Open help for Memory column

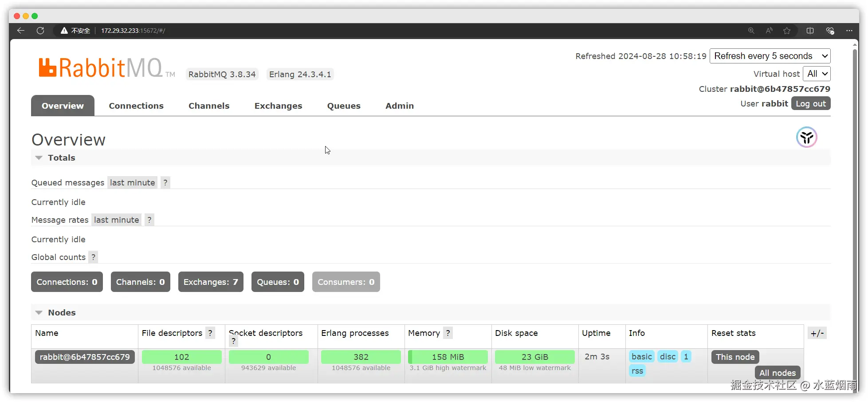tap(448, 333)
